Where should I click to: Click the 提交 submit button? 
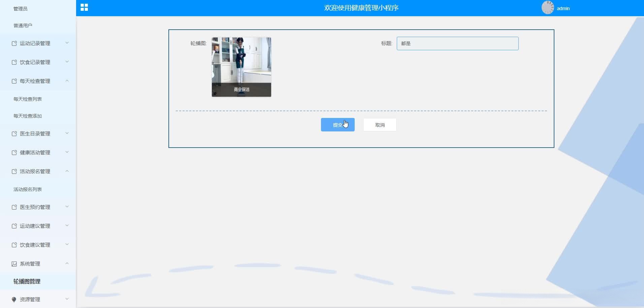pos(337,125)
